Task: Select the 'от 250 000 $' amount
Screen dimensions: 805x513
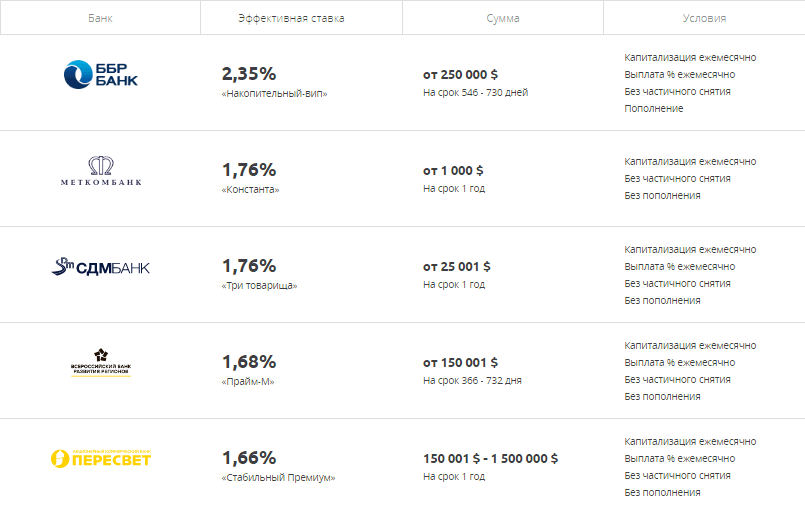Action: coord(461,74)
